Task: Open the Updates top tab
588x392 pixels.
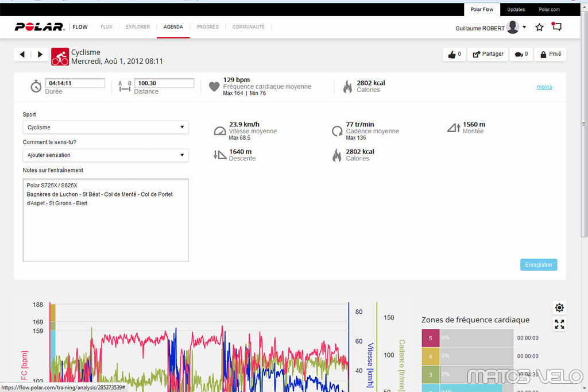Action: pos(516,10)
